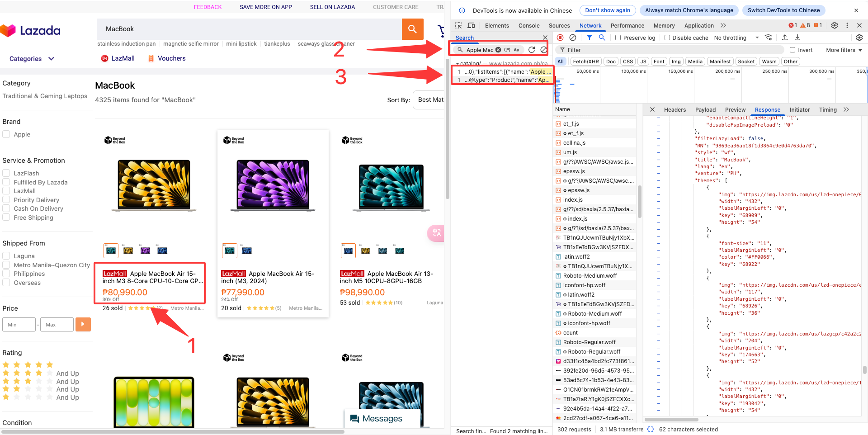Close the request details pane
Image resolution: width=868 pixels, height=435 pixels.
[x=652, y=109]
